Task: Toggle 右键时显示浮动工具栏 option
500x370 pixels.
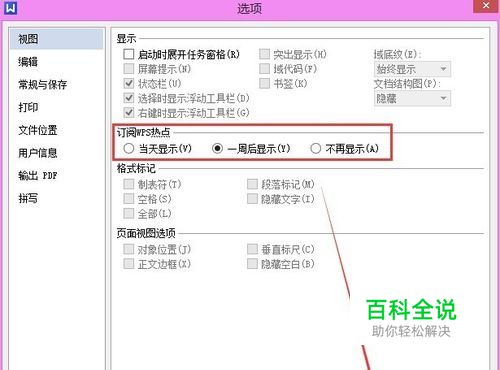Action: click(129, 113)
